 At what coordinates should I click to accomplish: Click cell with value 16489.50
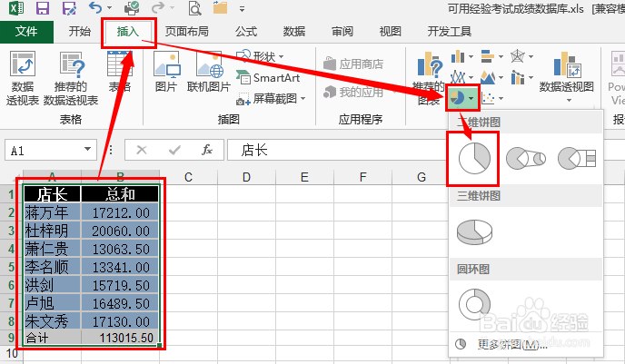tap(120, 303)
